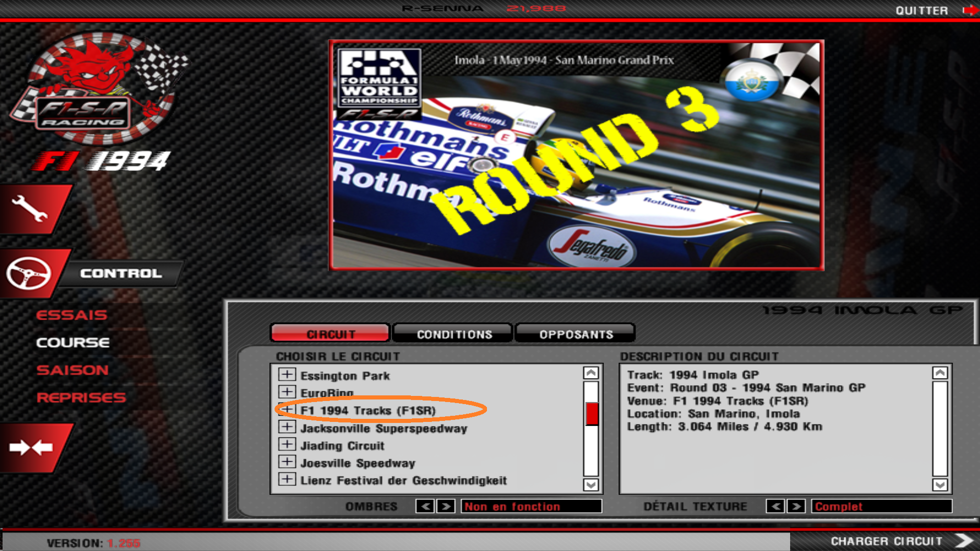Click the R-SENNA player name

point(443,8)
